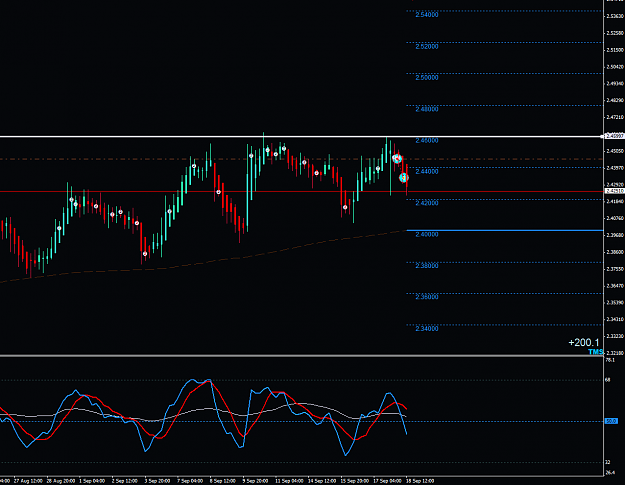Click the upper cyan trade marker circle
The width and height of the screenshot is (625, 485).
397,159
